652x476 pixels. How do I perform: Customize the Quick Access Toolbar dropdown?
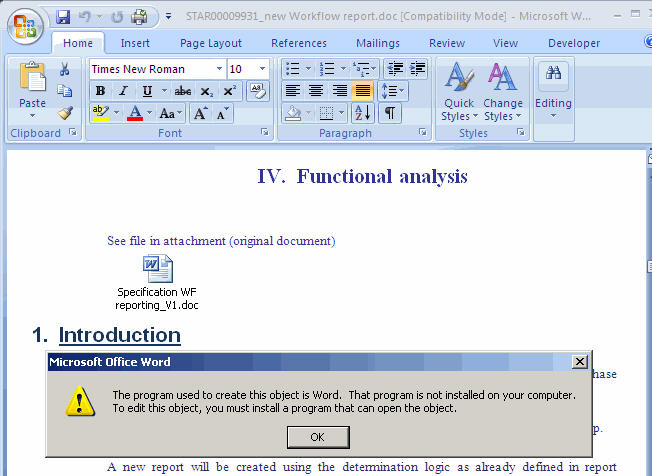tap(168, 17)
